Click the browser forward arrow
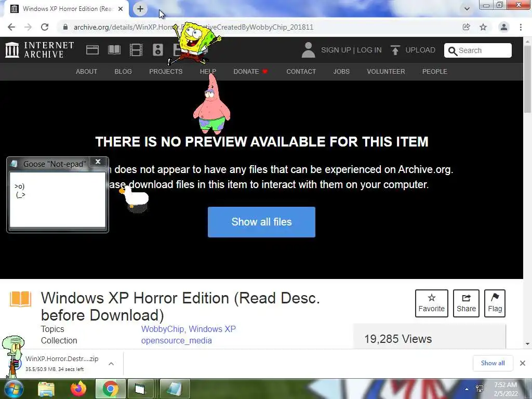The image size is (532, 399). [x=28, y=27]
